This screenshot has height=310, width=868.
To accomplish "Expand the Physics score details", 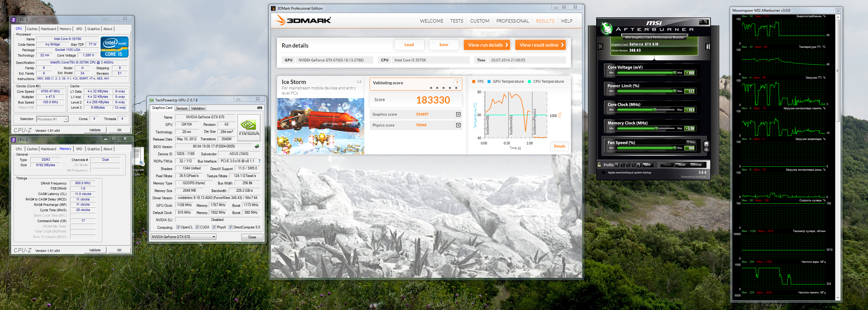I will [458, 125].
